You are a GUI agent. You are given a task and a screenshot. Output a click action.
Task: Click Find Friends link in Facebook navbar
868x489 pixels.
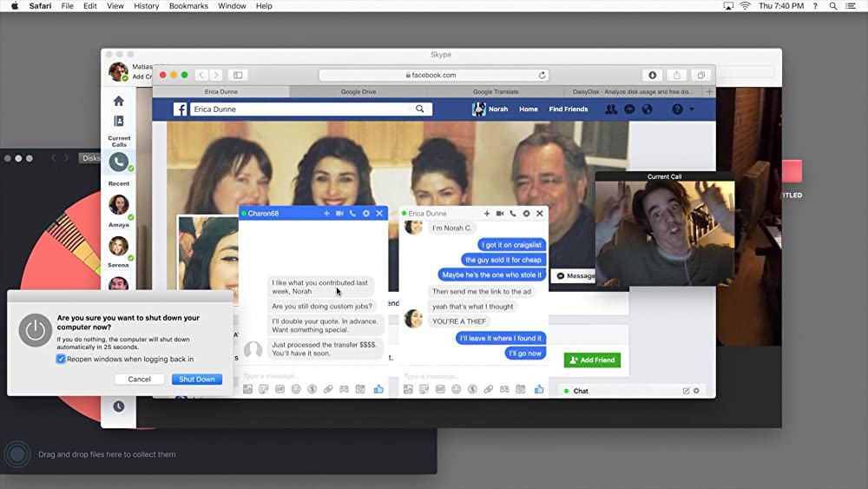(x=569, y=109)
